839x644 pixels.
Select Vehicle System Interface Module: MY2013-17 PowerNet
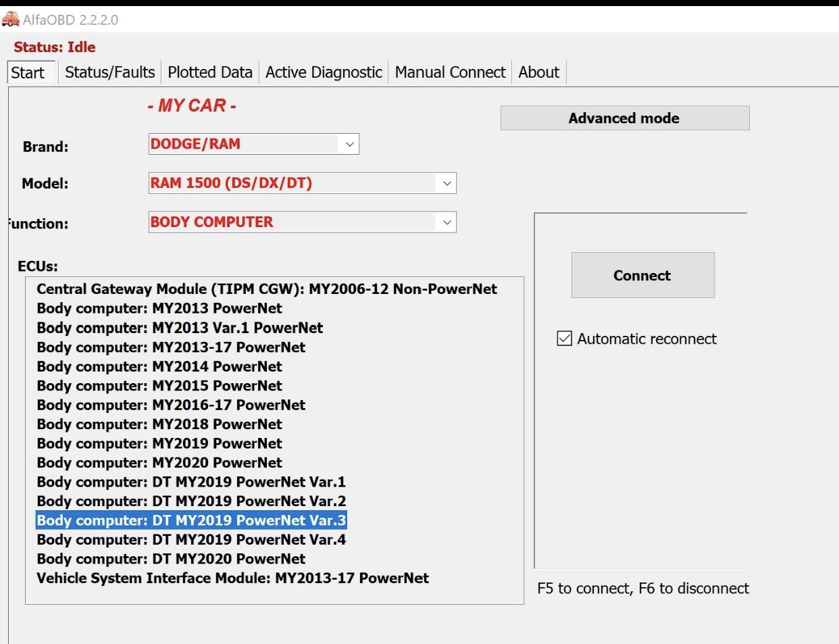coord(232,578)
